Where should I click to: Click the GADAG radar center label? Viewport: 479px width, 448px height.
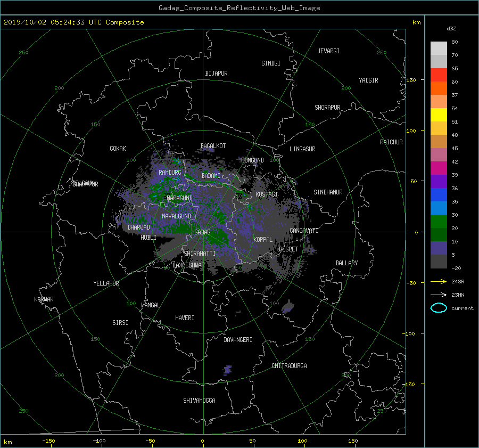point(202,232)
